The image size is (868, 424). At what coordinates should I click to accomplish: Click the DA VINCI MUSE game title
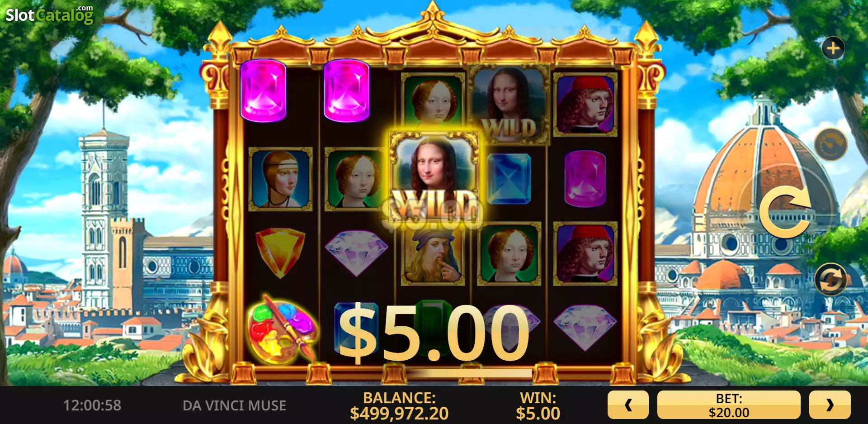[x=234, y=405]
